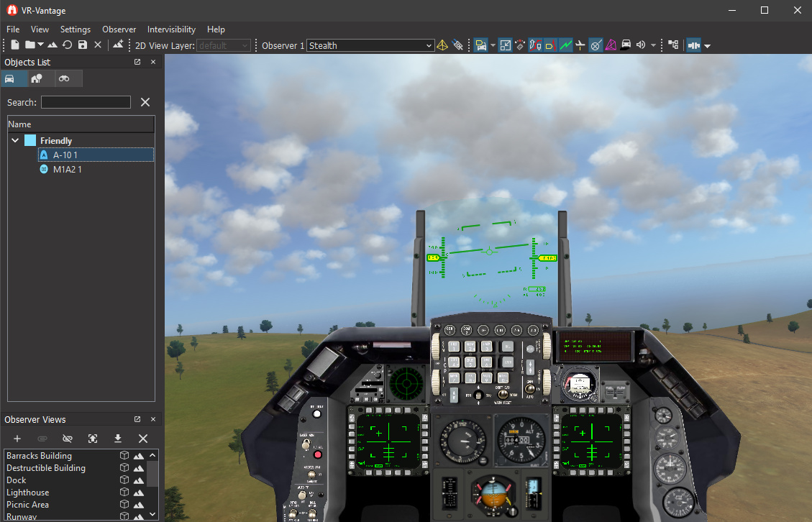Select the buildings and trees tab in Objects List

pos(41,78)
